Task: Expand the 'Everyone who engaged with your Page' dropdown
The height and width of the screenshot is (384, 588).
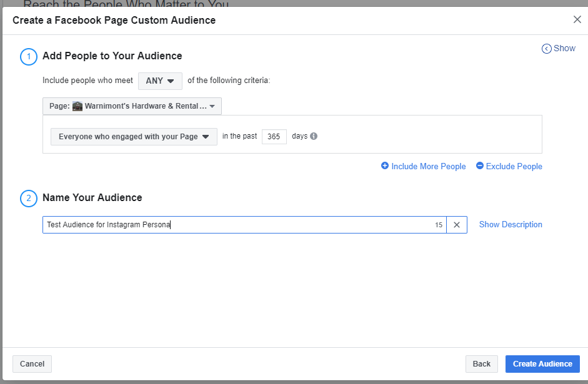Action: pyautogui.click(x=134, y=137)
